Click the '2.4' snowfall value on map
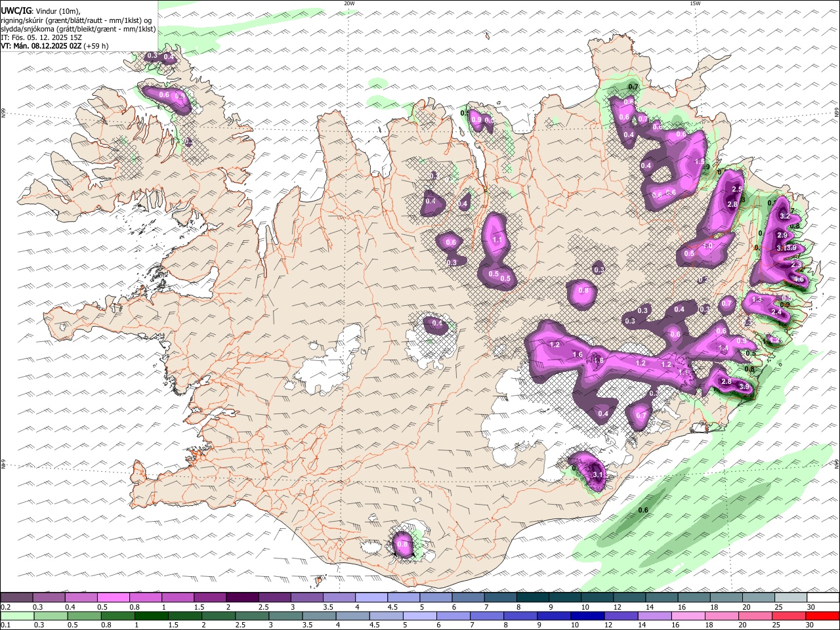This screenshot has width=840, height=630. (777, 312)
